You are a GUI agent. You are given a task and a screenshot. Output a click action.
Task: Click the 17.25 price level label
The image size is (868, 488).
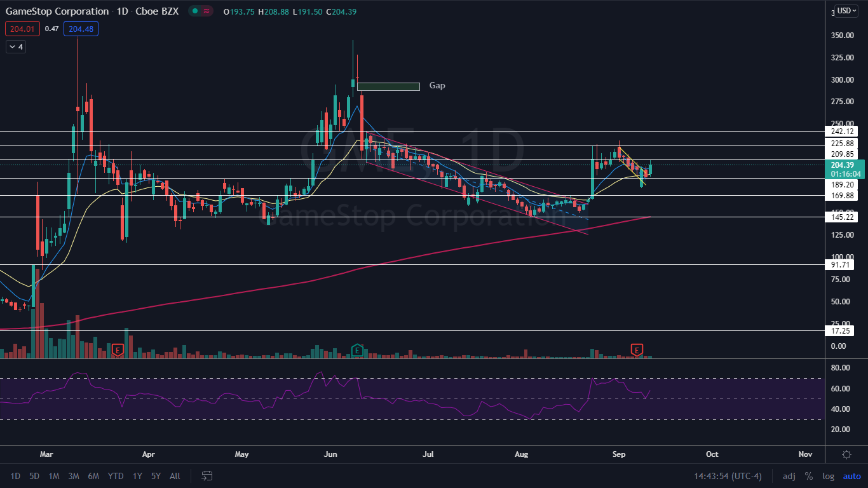point(841,331)
